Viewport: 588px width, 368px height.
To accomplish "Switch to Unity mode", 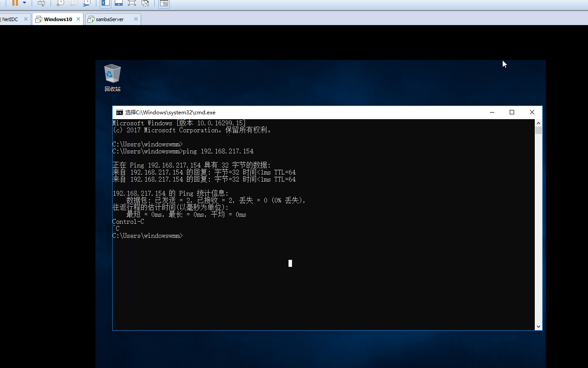I will click(145, 3).
